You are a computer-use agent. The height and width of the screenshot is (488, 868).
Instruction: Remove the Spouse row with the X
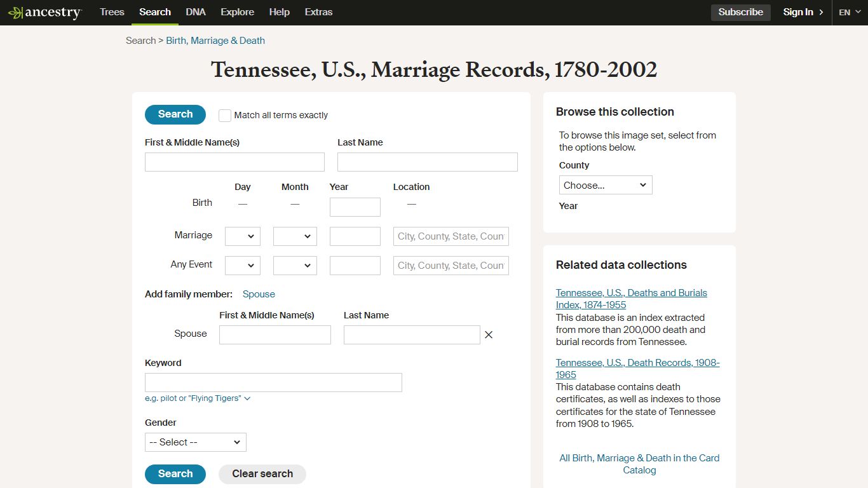click(x=489, y=335)
